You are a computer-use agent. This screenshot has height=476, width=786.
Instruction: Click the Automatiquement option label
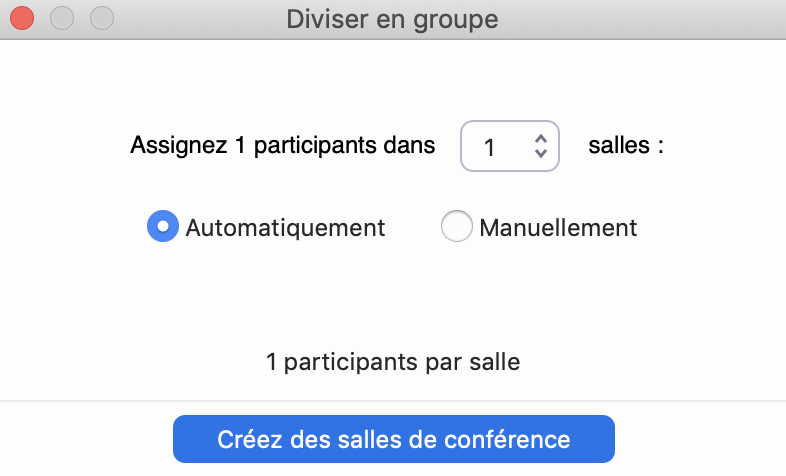click(x=285, y=227)
